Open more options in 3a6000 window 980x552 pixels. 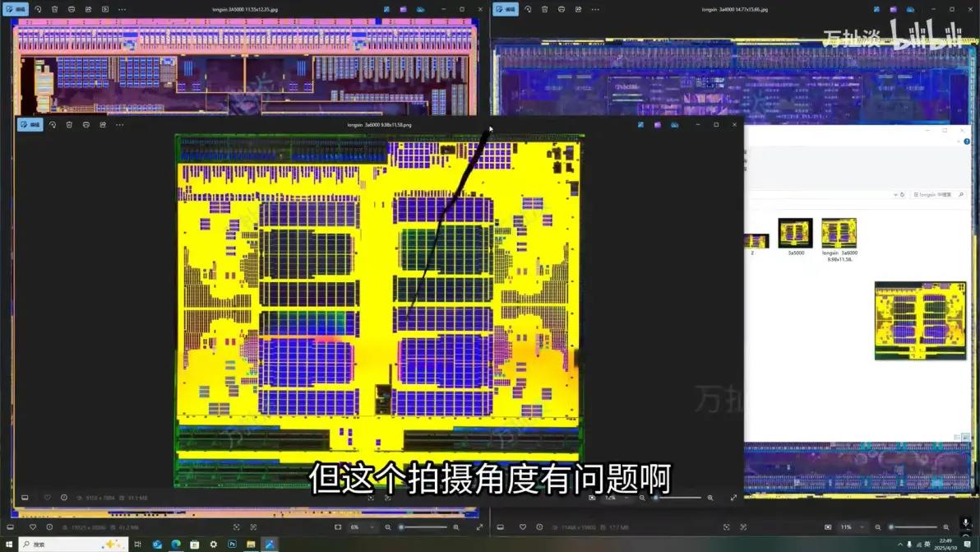click(x=119, y=124)
